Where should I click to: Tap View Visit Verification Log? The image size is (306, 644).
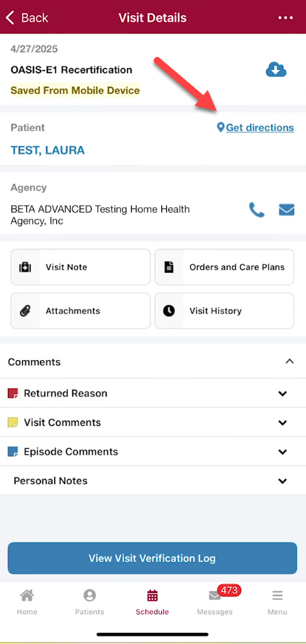[x=152, y=558]
